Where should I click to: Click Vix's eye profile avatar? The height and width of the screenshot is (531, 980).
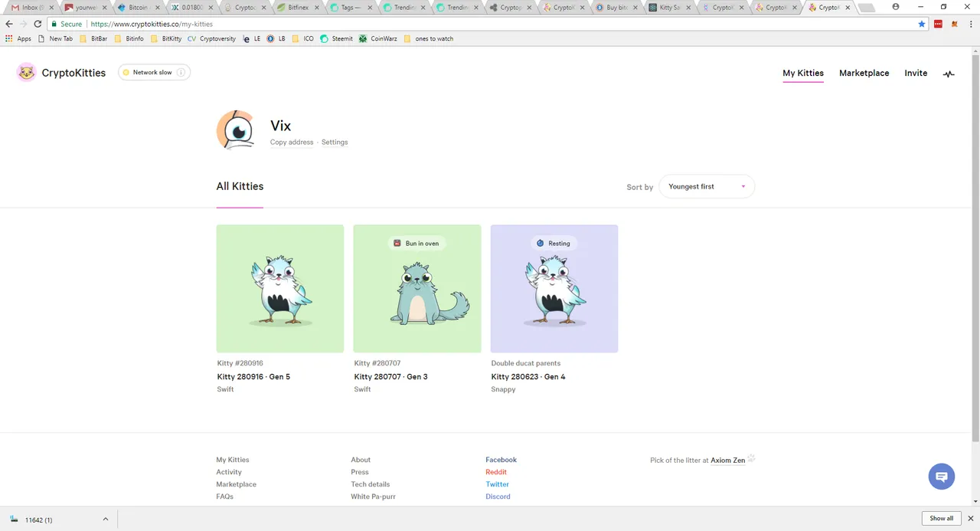pyautogui.click(x=236, y=130)
